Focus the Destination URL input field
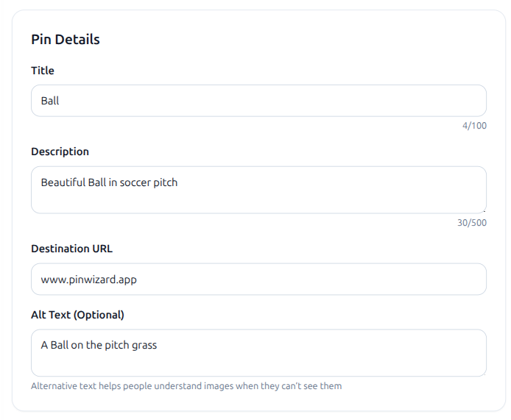The width and height of the screenshot is (511, 420). 258,280
